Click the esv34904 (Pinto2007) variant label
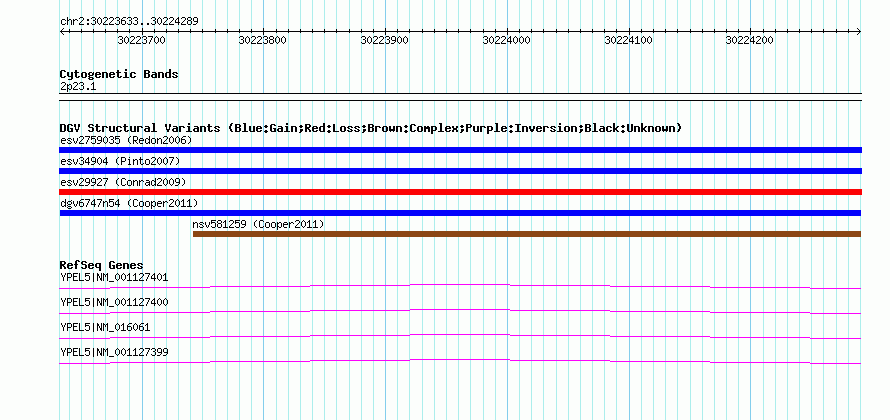The width and height of the screenshot is (890, 420). click(x=120, y=161)
